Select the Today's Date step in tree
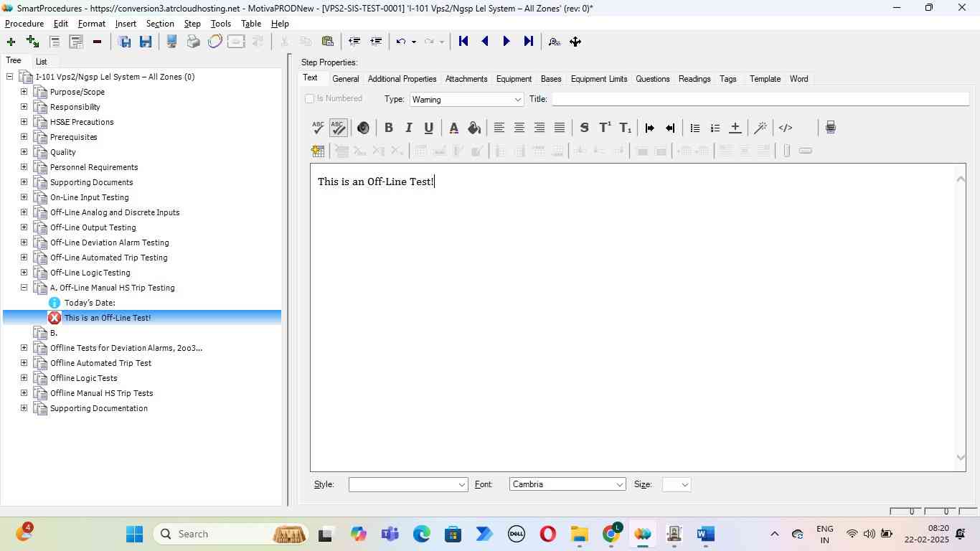This screenshot has width=980, height=551. click(90, 303)
